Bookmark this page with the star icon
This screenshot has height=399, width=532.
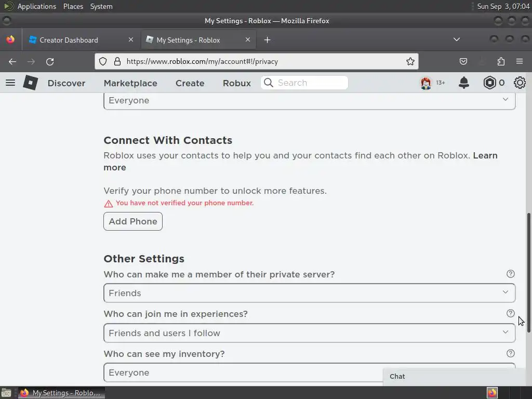pos(410,61)
